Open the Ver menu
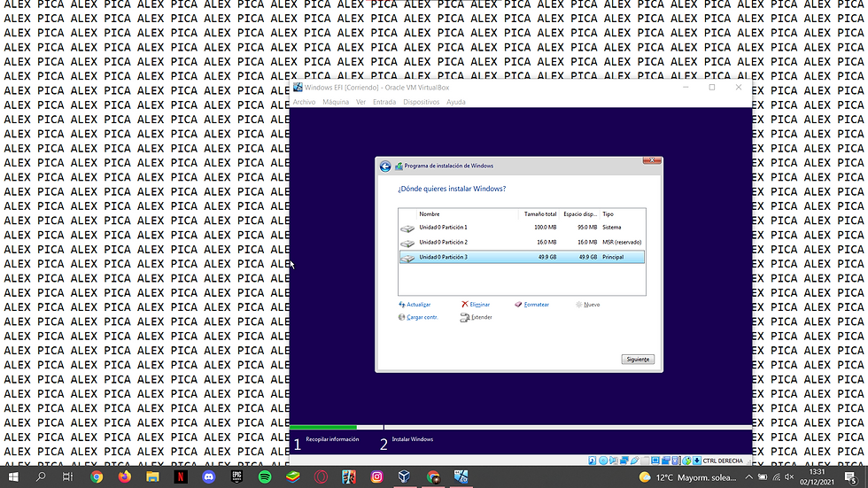 pyautogui.click(x=361, y=102)
